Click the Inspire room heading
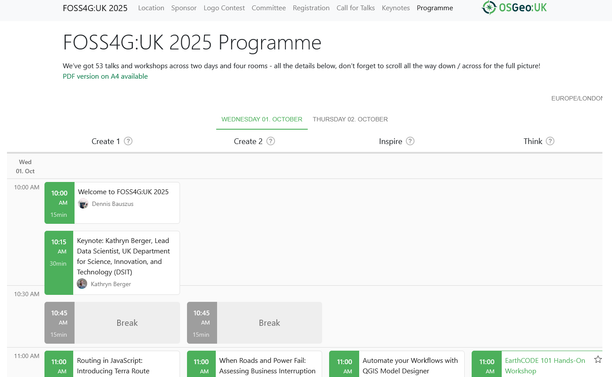612x377 pixels. [x=390, y=141]
